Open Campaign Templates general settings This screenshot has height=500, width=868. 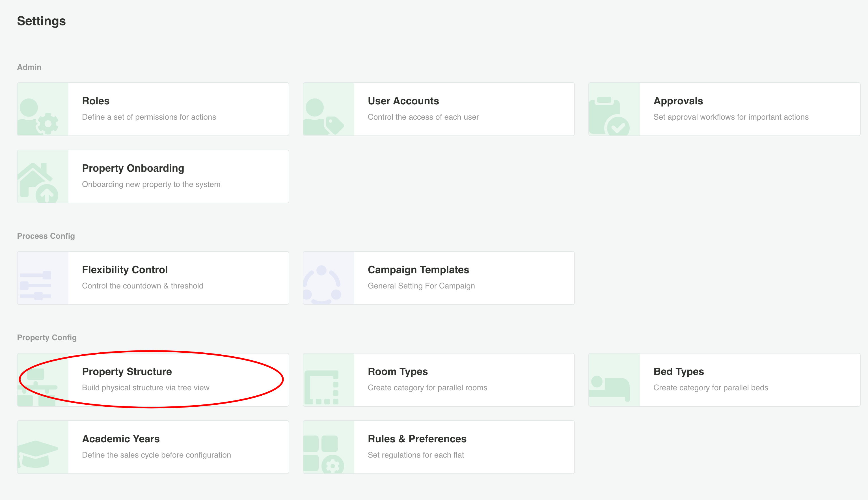click(418, 270)
